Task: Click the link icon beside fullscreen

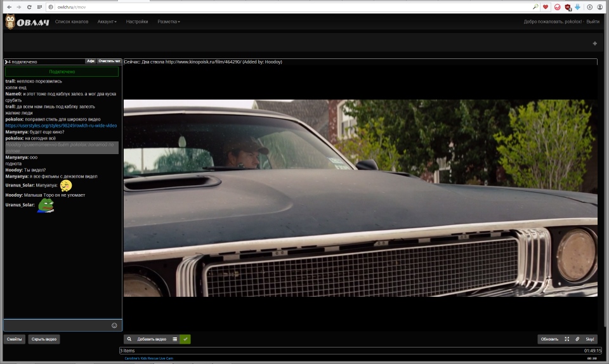Action: pyautogui.click(x=577, y=339)
